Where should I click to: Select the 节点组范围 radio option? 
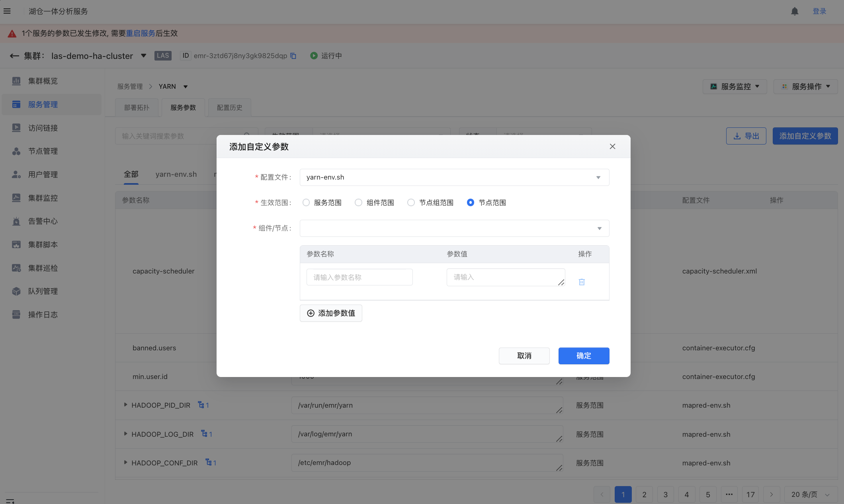tap(411, 203)
